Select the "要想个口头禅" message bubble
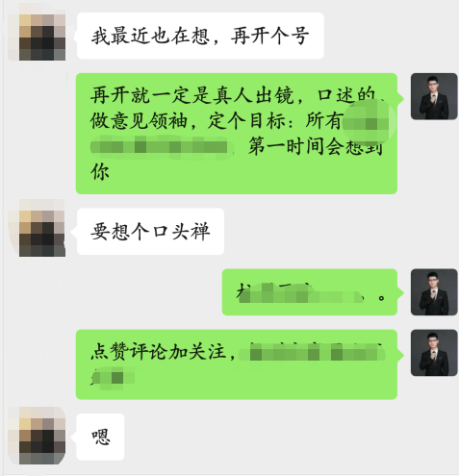This screenshot has width=459, height=476. [x=150, y=232]
